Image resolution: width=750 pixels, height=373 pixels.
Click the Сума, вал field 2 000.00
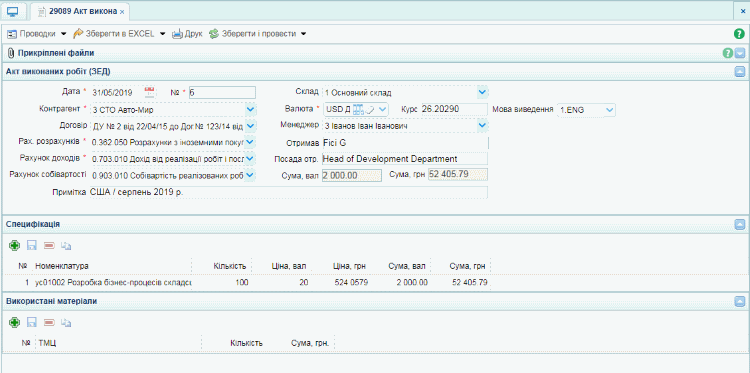pyautogui.click(x=352, y=176)
